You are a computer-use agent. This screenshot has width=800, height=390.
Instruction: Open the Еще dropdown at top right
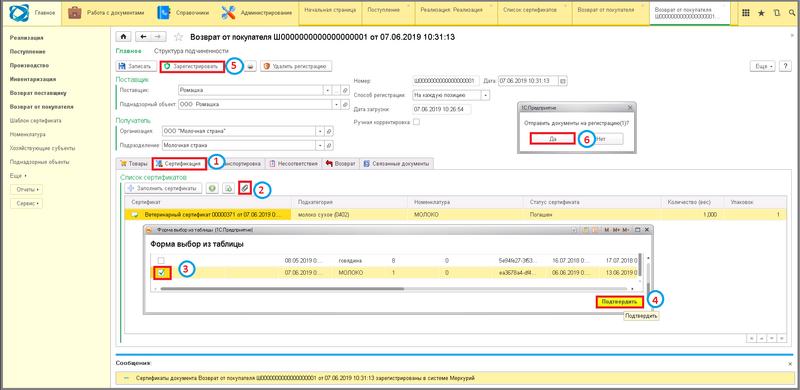pos(762,66)
